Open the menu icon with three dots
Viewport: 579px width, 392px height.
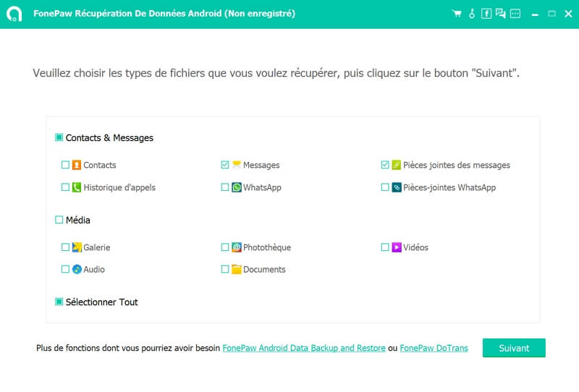515,14
